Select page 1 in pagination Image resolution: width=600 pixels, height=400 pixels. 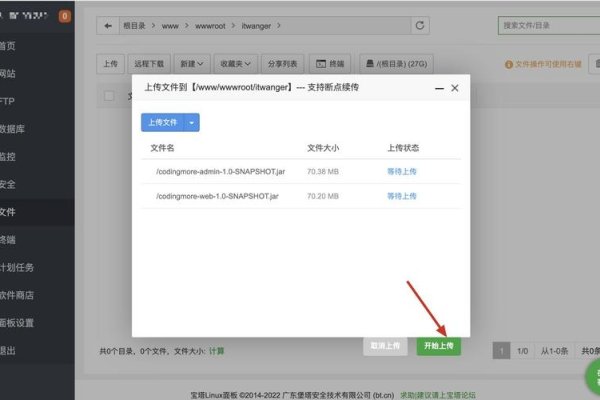[x=501, y=351]
